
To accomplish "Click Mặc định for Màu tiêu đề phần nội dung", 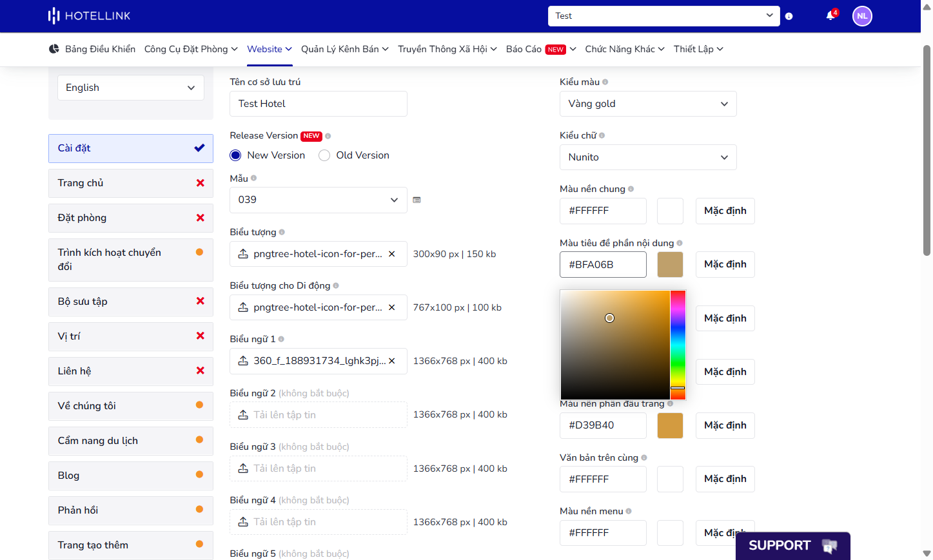I will point(725,264).
